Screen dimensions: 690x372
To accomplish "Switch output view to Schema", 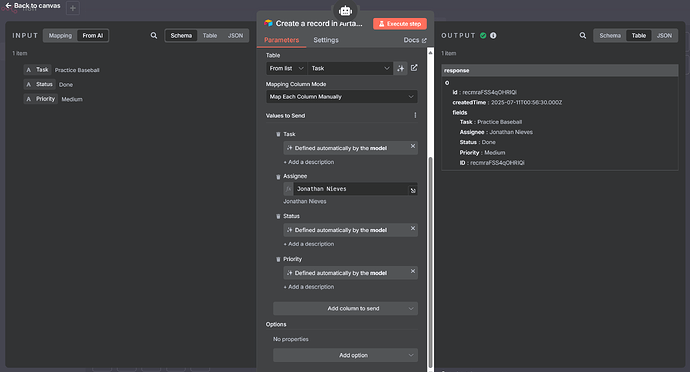I will click(610, 36).
